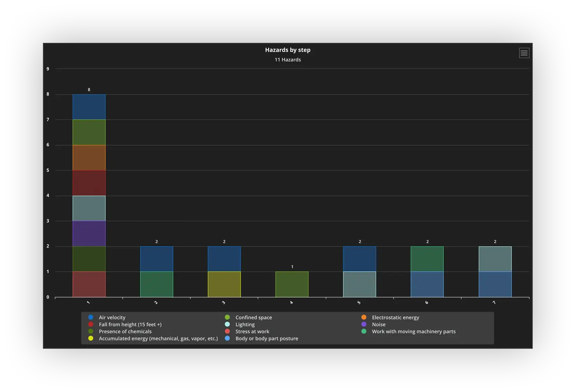Toggle Stress at work legend item
The height and width of the screenshot is (392, 576).
[247, 331]
